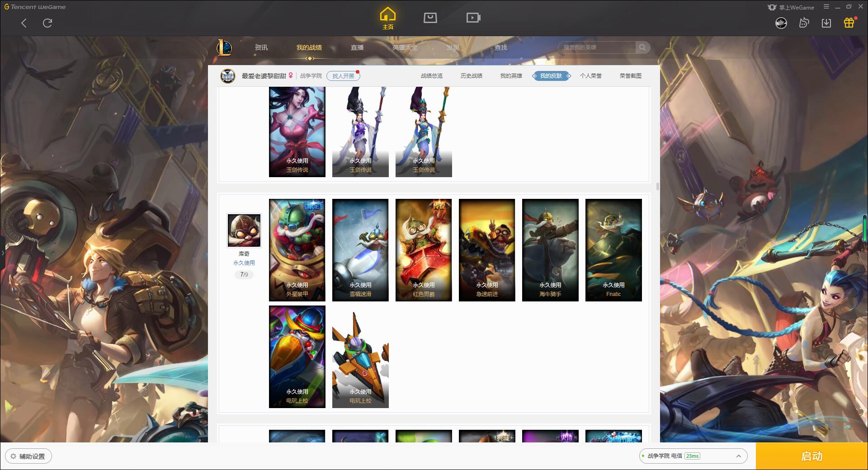Click the 雪橇速滑 skin thumbnail
868x470 pixels.
point(360,250)
